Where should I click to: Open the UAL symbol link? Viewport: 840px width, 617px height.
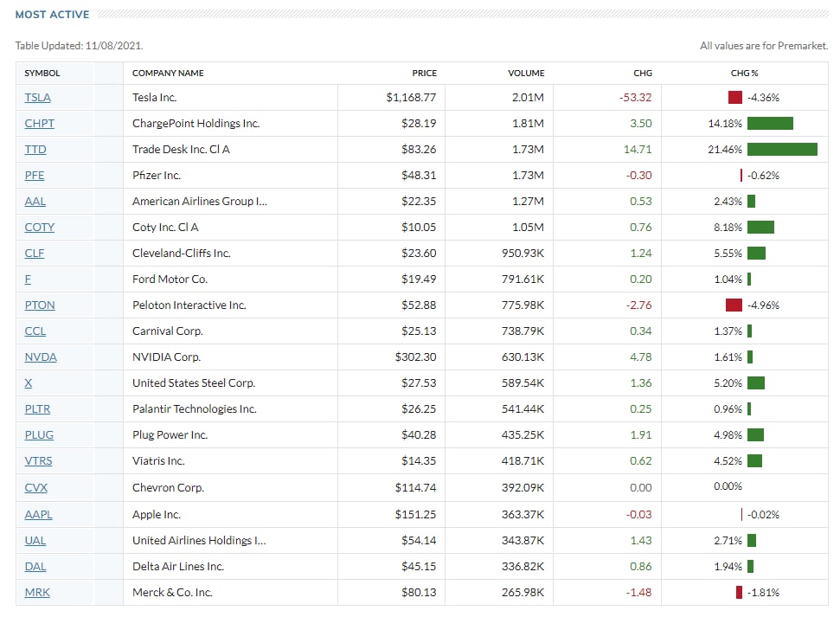click(35, 540)
